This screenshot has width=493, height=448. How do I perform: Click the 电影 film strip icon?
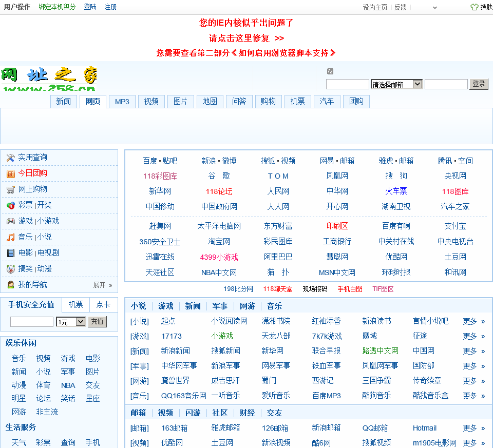tap(10, 253)
